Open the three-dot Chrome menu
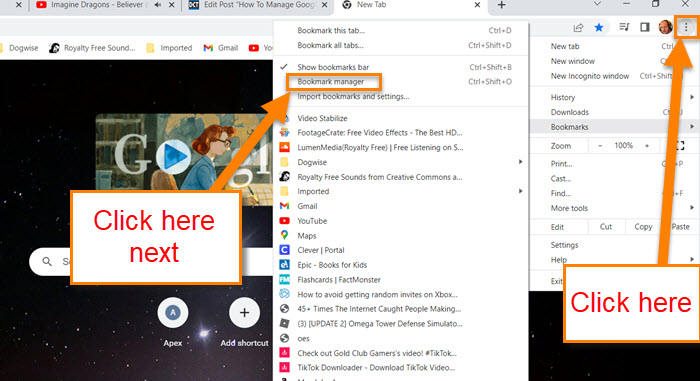The height and width of the screenshot is (381, 700). pyautogui.click(x=686, y=28)
